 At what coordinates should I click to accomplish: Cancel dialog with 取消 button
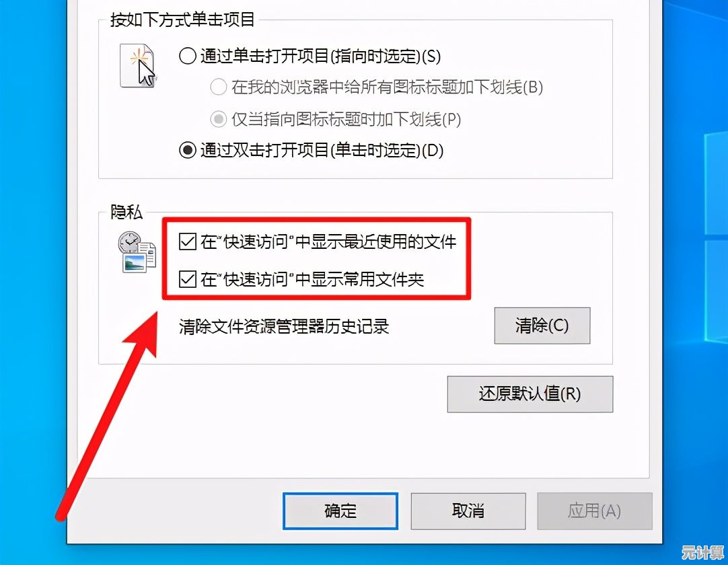[468, 511]
